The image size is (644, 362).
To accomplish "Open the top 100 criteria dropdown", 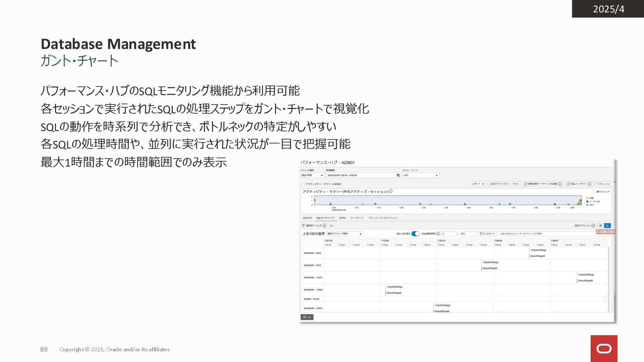I will [x=345, y=234].
